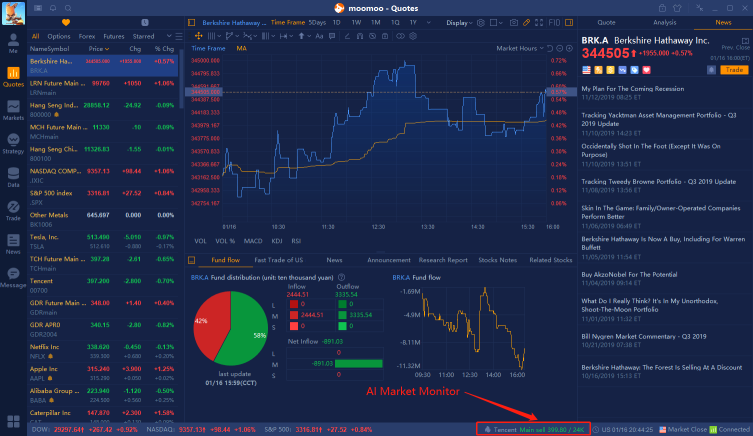Image resolution: width=753 pixels, height=436 pixels.
Task: Show the watchlist favorites heart tab
Action: [x=66, y=23]
